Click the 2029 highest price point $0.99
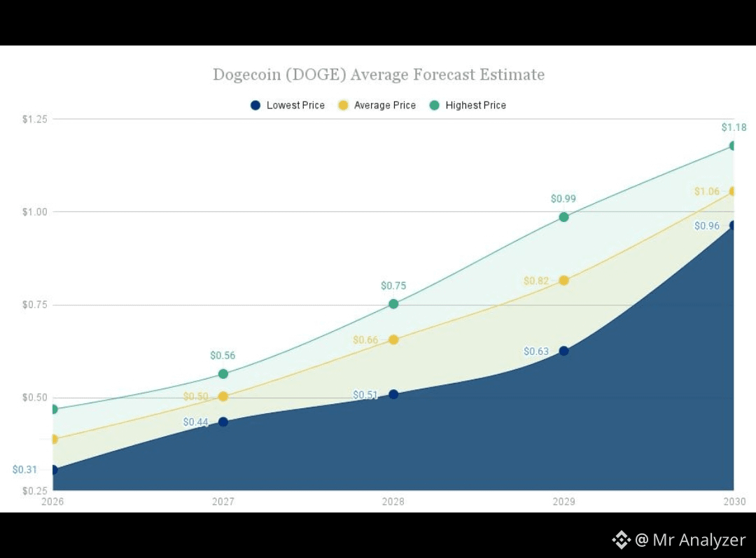The image size is (756, 558). tap(563, 217)
